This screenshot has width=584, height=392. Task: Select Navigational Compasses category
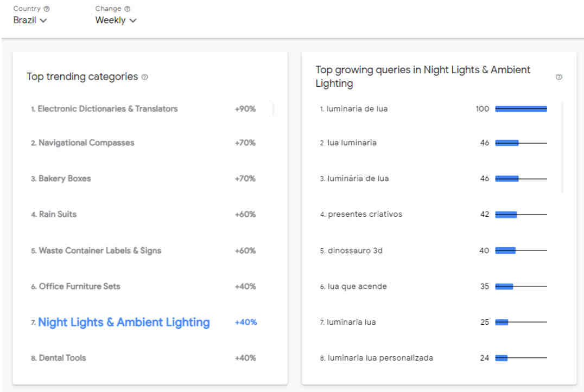[x=86, y=143]
